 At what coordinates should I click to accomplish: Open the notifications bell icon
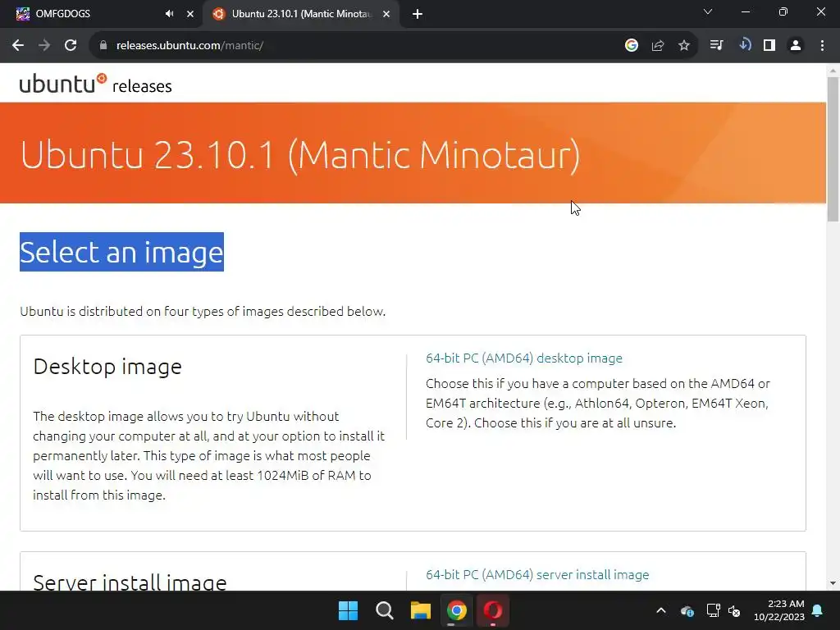coord(818,610)
